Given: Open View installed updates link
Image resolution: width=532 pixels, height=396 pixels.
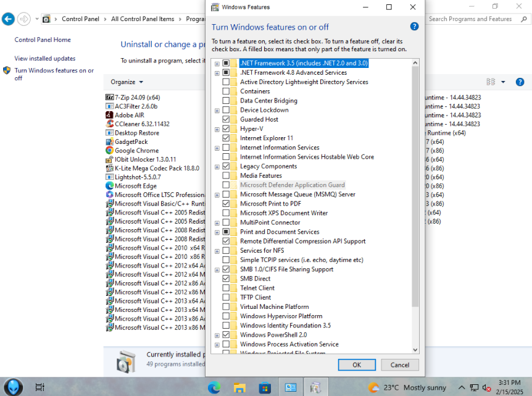Looking at the screenshot, I should click(x=45, y=59).
